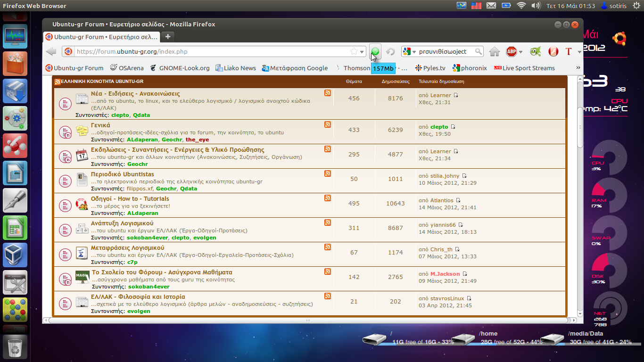The width and height of the screenshot is (644, 362).
Task: Open RSS feed icon for Γενικά forum
Action: pos(328,124)
